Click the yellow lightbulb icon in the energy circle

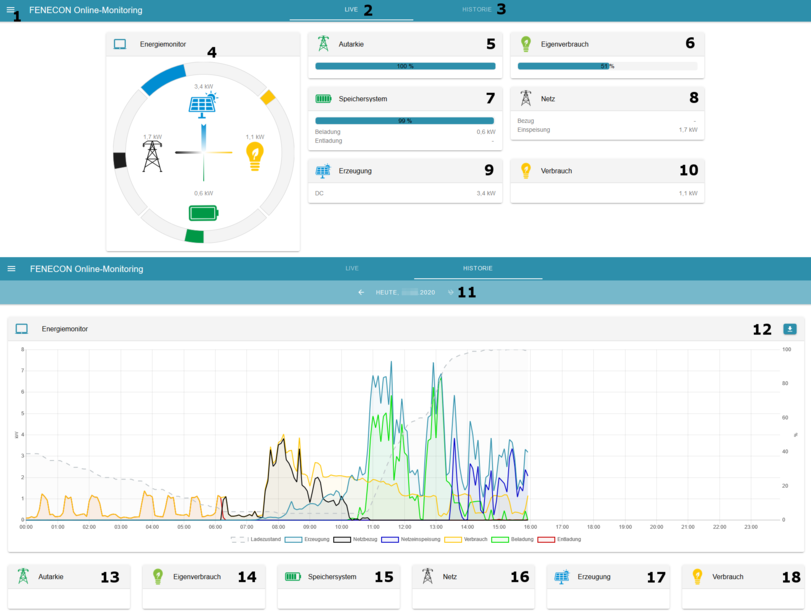click(x=255, y=157)
